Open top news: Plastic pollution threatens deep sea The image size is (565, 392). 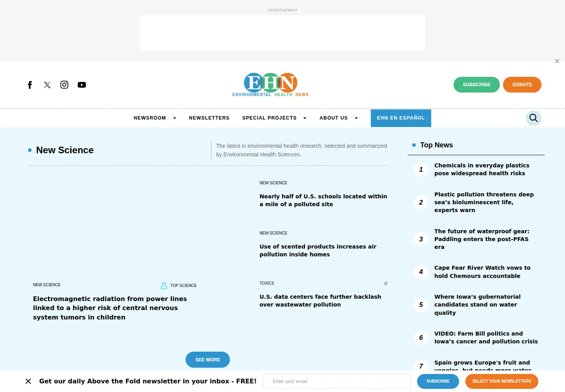484,202
